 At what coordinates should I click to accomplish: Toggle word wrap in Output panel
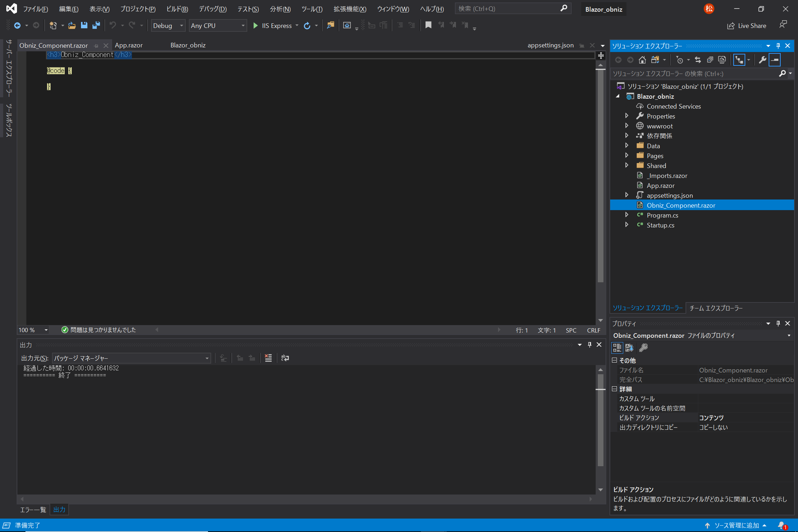[285, 358]
